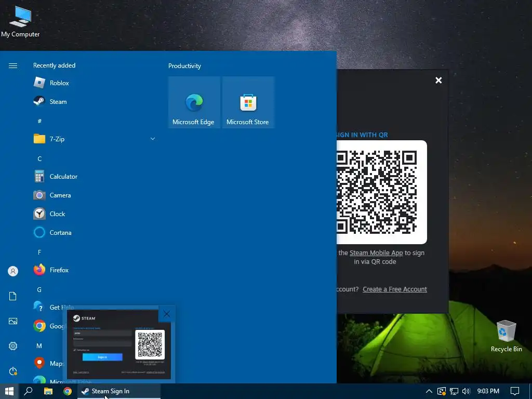The height and width of the screenshot is (399, 532).
Task: Close the Steam Sign In window
Action: pyautogui.click(x=438, y=81)
